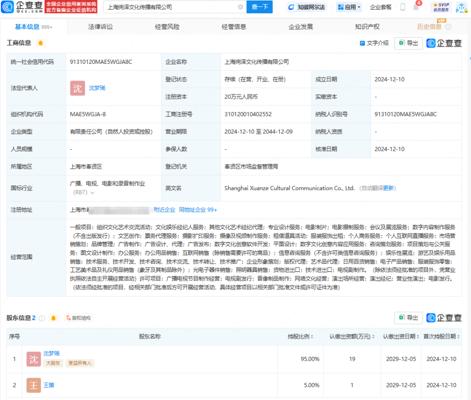Viewport: 471px width, 400px height.
Task: Open the 附近企业 link after the address
Action: [164, 210]
